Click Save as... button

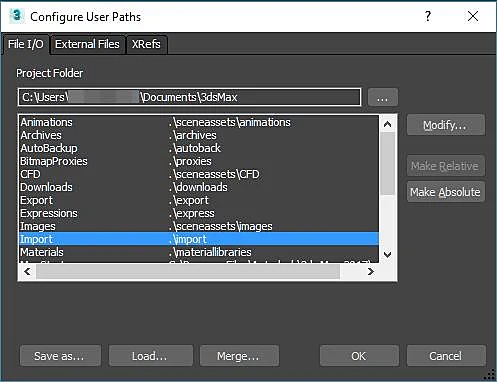click(x=60, y=356)
